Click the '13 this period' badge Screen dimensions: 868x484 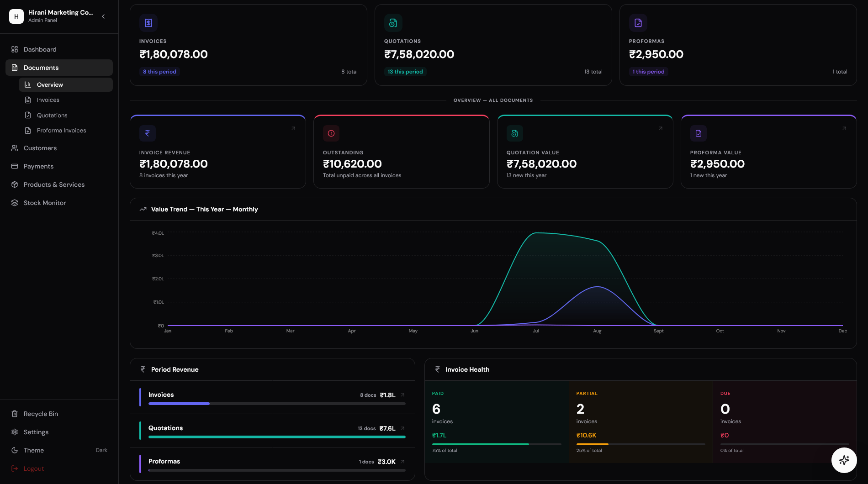point(405,72)
